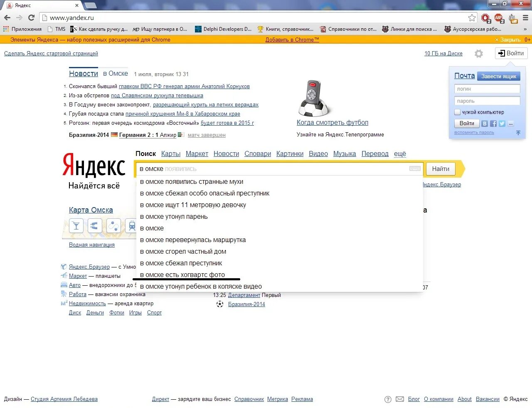The width and height of the screenshot is (532, 408).
Task: Open the Видео tab above the search
Action: [318, 154]
